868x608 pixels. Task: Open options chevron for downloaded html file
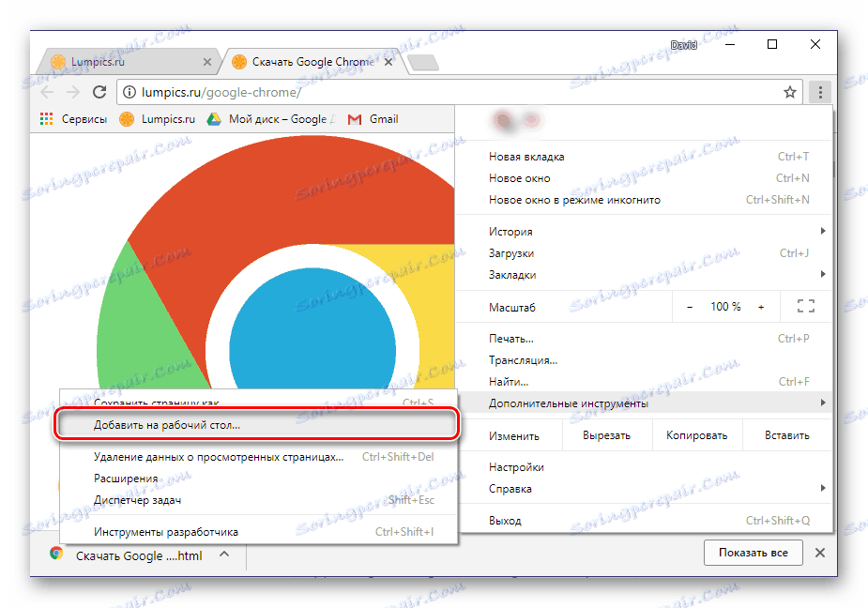224,554
